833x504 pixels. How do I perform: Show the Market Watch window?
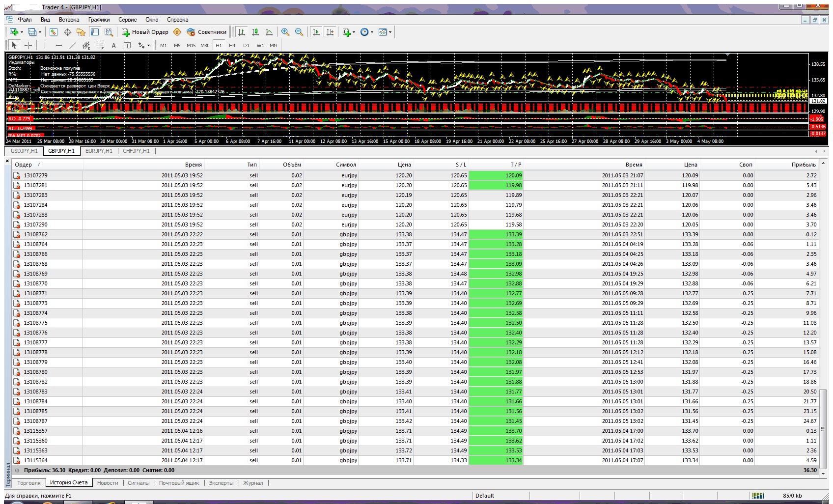point(54,32)
